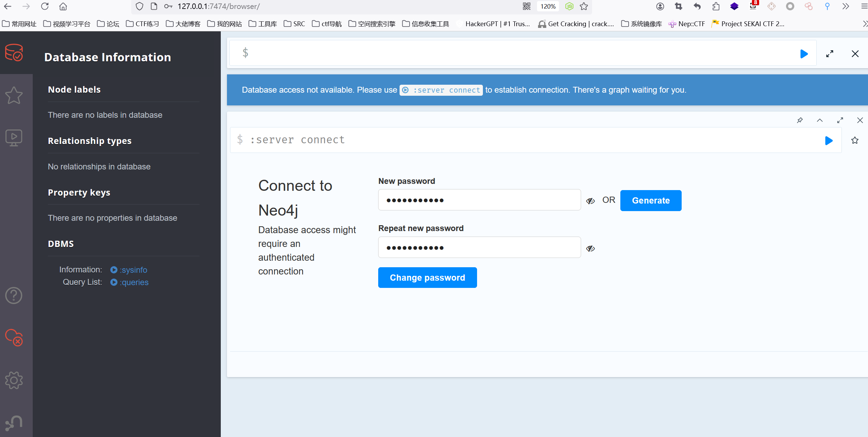The width and height of the screenshot is (868, 437).
Task: Collapse the :server connect frame
Action: tap(820, 120)
